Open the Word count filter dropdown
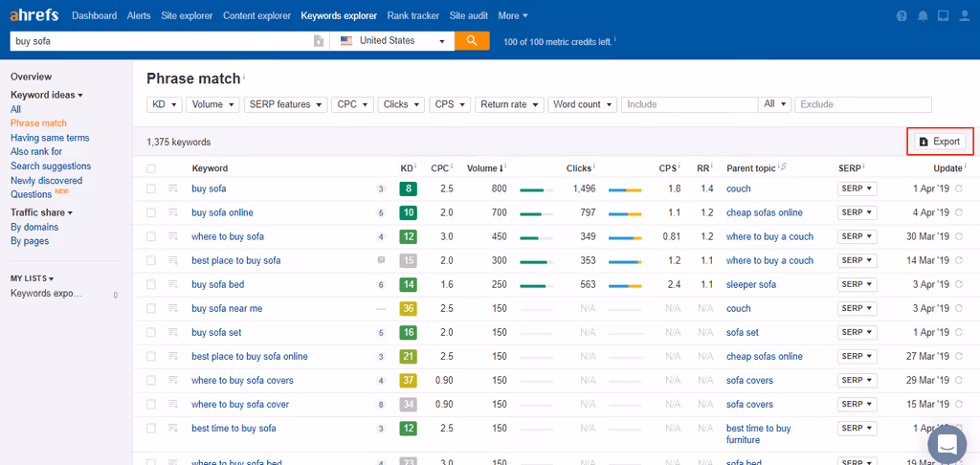Viewport: 980px width, 465px height. point(583,104)
